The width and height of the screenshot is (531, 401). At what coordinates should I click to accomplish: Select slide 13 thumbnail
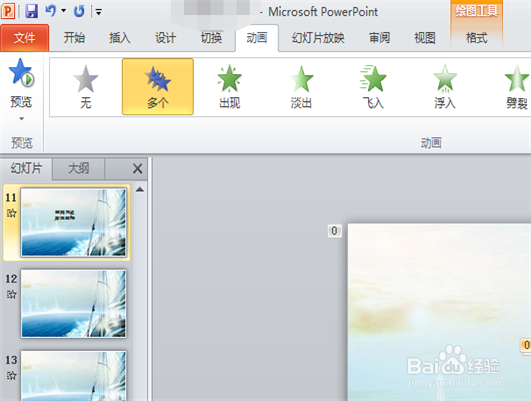tap(73, 376)
